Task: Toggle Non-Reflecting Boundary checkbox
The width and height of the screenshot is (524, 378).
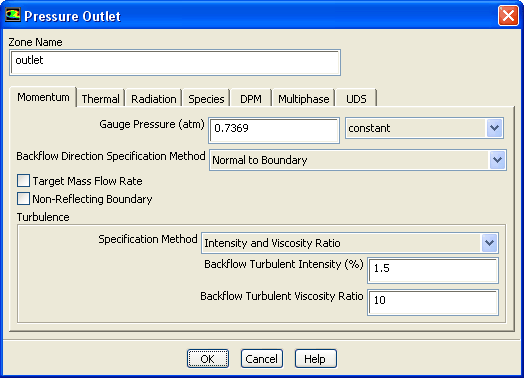Action: (x=23, y=199)
